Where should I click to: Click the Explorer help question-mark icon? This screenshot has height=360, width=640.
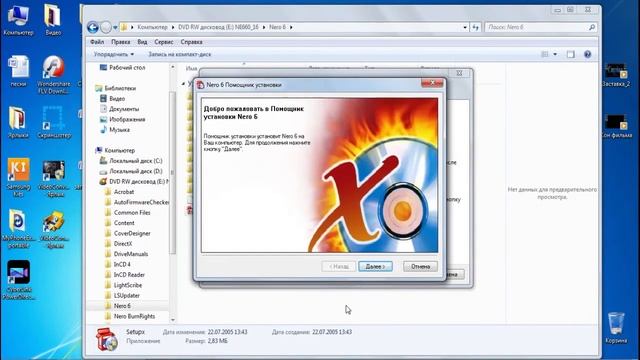click(x=587, y=54)
